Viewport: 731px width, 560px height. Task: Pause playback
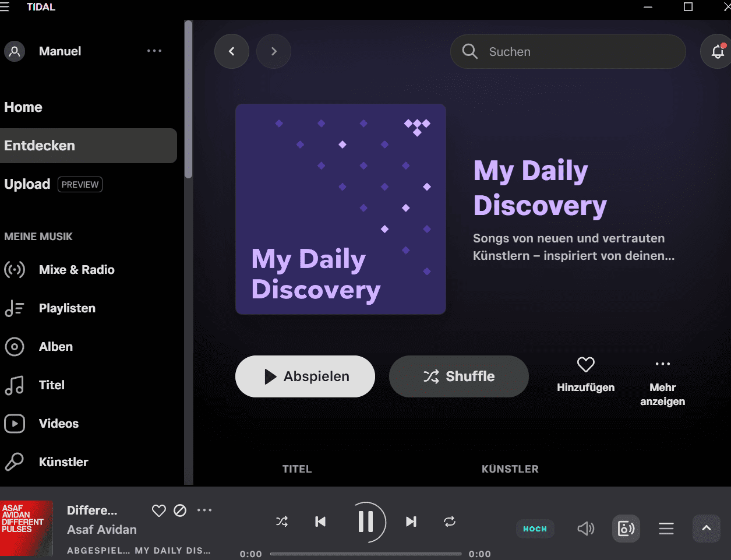[366, 522]
